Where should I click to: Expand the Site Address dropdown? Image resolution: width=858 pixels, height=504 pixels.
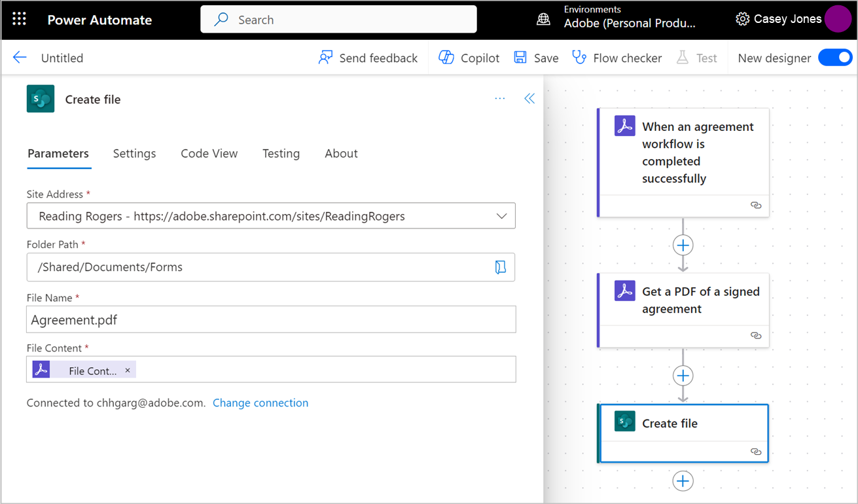click(x=502, y=216)
